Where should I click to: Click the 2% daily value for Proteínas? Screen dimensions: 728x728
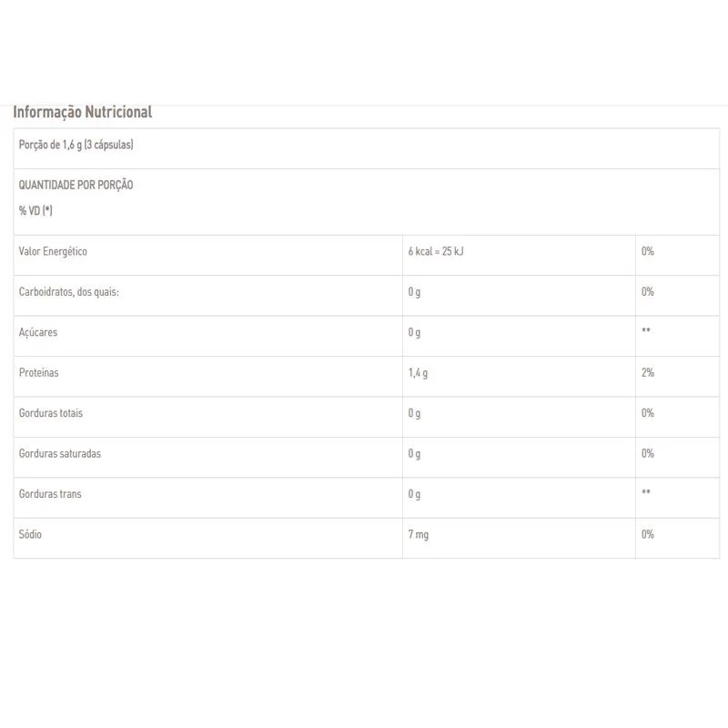[x=648, y=373]
